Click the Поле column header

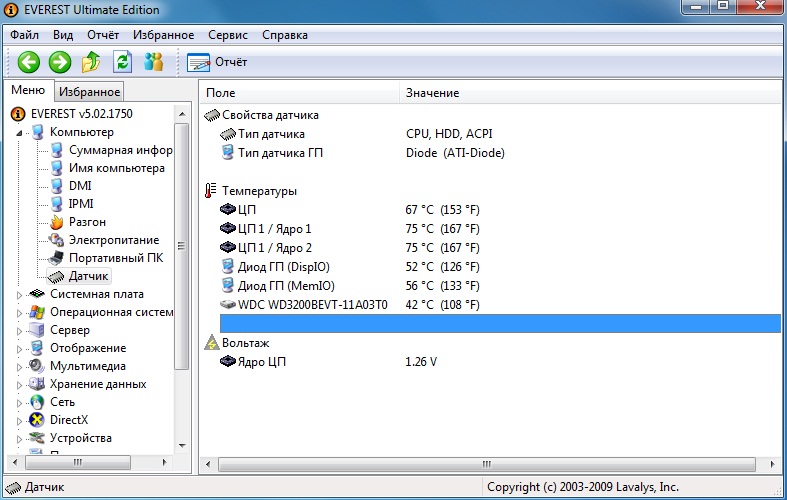click(x=300, y=93)
